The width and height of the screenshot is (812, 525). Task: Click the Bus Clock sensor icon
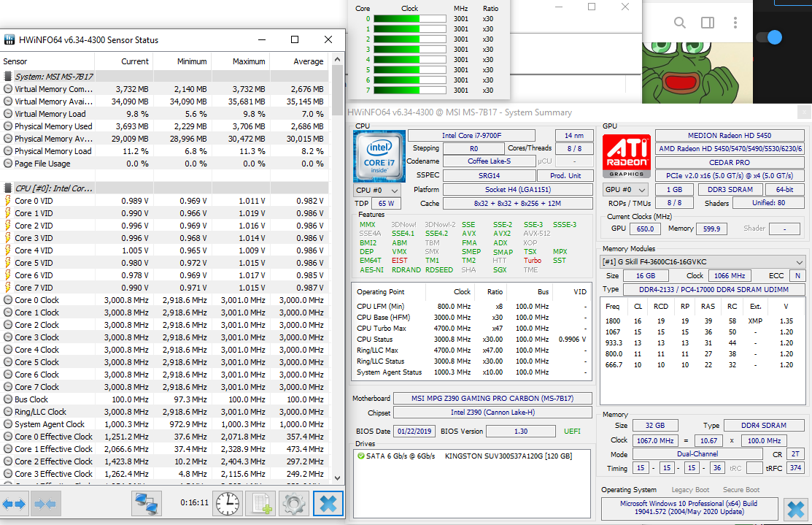pos(8,399)
